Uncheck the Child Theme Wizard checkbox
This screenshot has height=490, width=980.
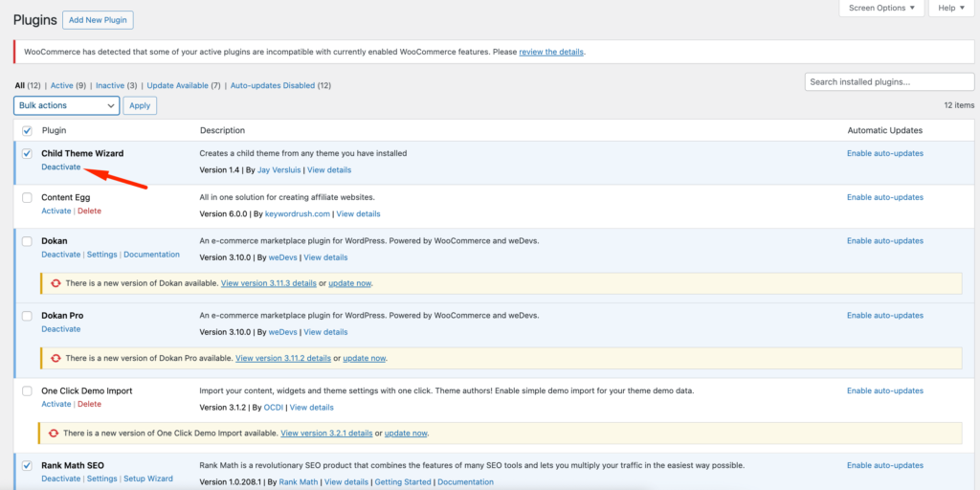click(x=27, y=153)
